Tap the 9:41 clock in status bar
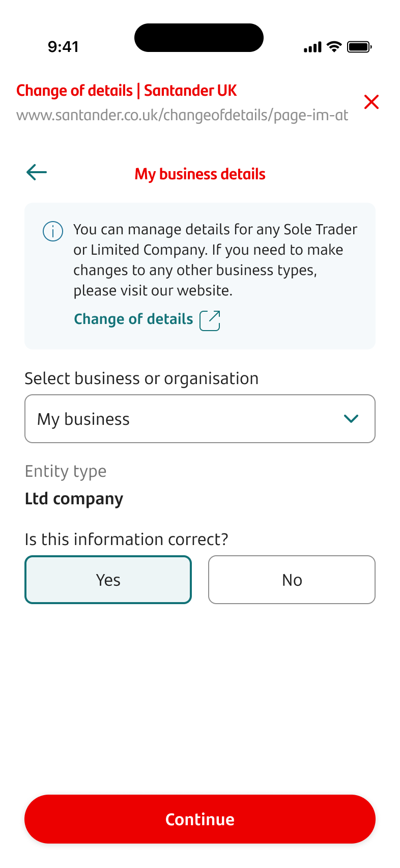This screenshot has height=868, width=400. [63, 47]
